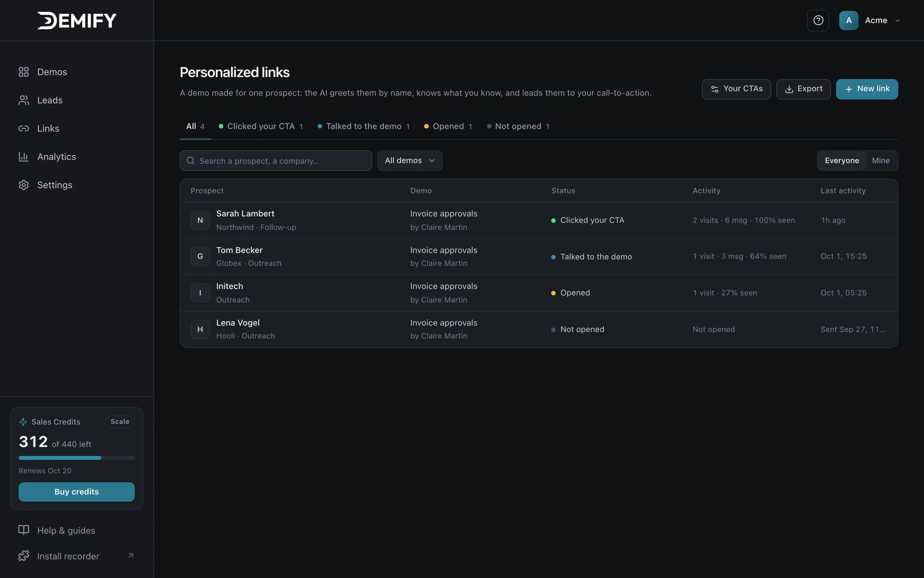Click the Last activity column header
The image size is (924, 578).
pyautogui.click(x=843, y=191)
